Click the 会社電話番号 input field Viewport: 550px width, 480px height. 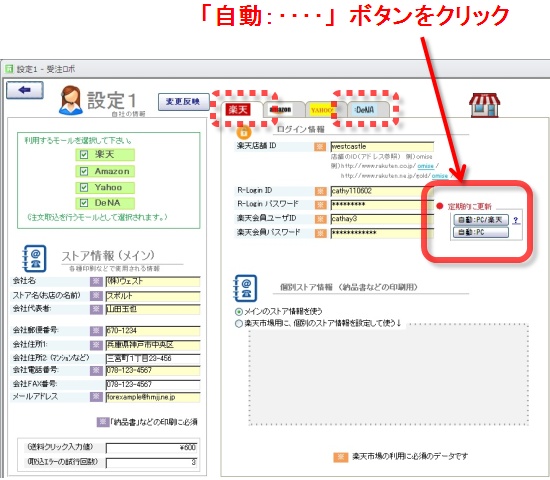click(153, 370)
